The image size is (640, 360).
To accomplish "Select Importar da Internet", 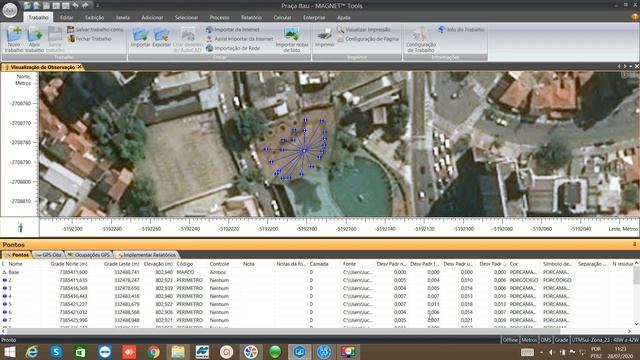I will pyautogui.click(x=232, y=30).
